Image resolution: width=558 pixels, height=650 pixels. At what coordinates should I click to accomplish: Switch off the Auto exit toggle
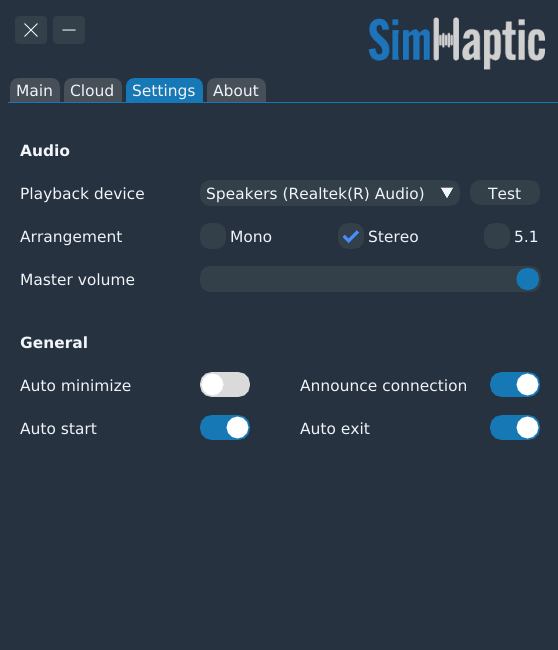(x=514, y=428)
